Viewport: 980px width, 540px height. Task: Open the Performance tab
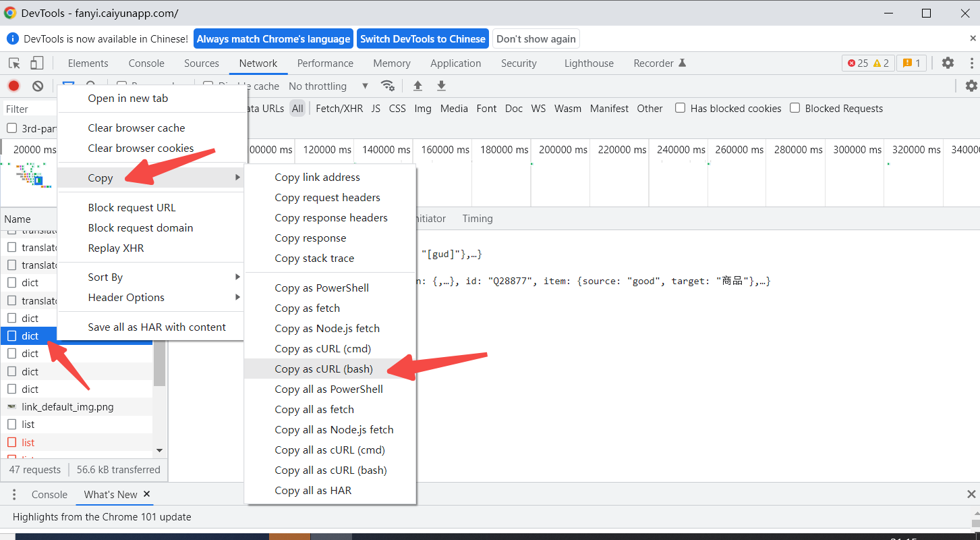[x=325, y=63]
